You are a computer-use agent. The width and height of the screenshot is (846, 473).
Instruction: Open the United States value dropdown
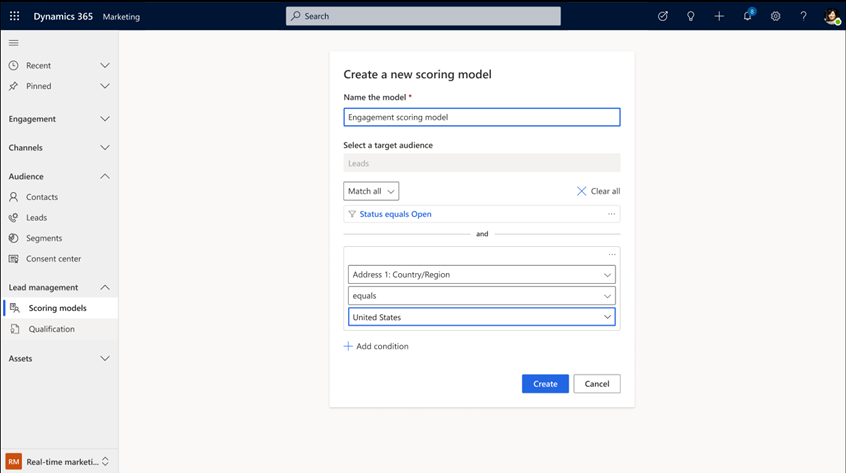point(482,317)
